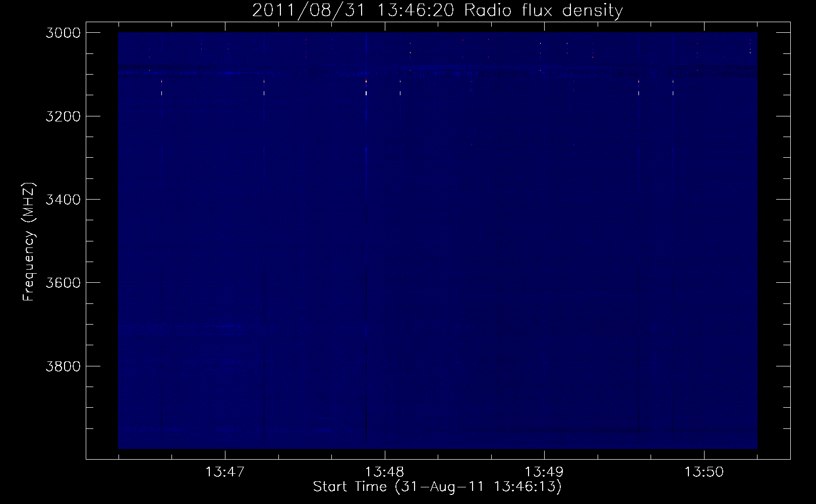This screenshot has width=816, height=504.
Task: Click the 'Frequency (MHZ)' axis label
Action: (29, 241)
